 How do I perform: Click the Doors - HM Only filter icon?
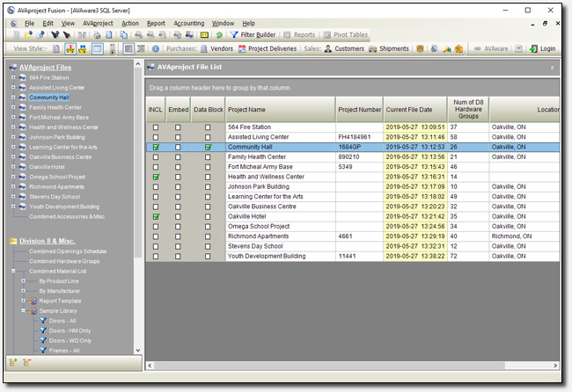click(44, 330)
